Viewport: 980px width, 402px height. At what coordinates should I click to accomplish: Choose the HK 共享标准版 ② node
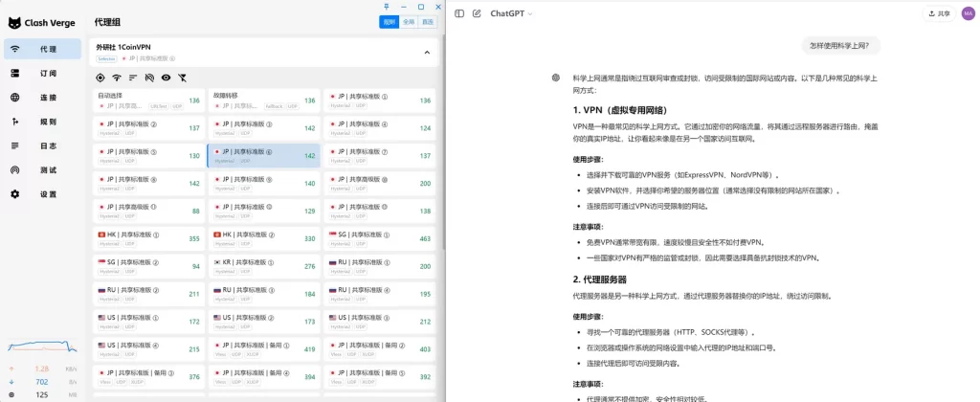tap(264, 238)
